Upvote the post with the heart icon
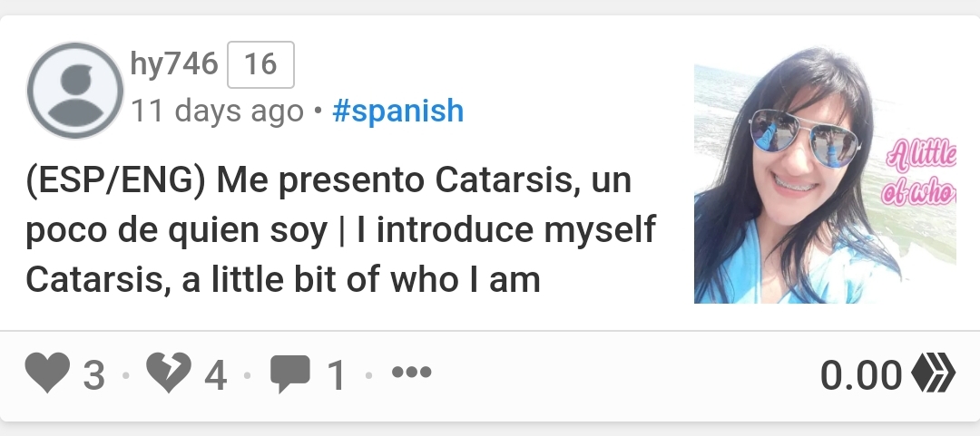Screen dimensions: 980x436 (x=47, y=373)
